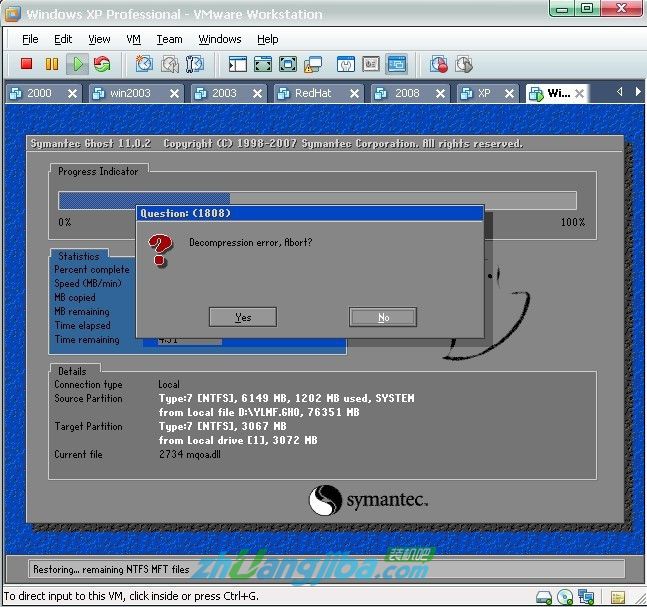This screenshot has width=647, height=607.
Task: Switch to the RedHat tab
Action: click(x=319, y=93)
